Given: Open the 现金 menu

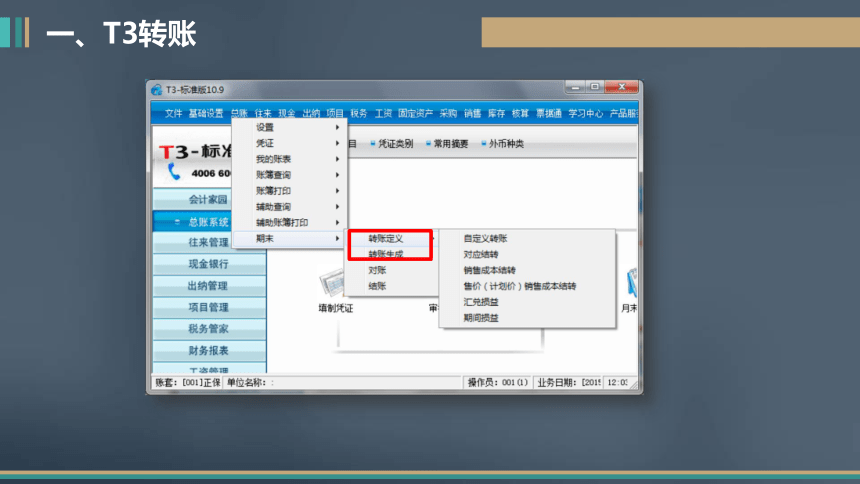Looking at the screenshot, I should click(286, 113).
